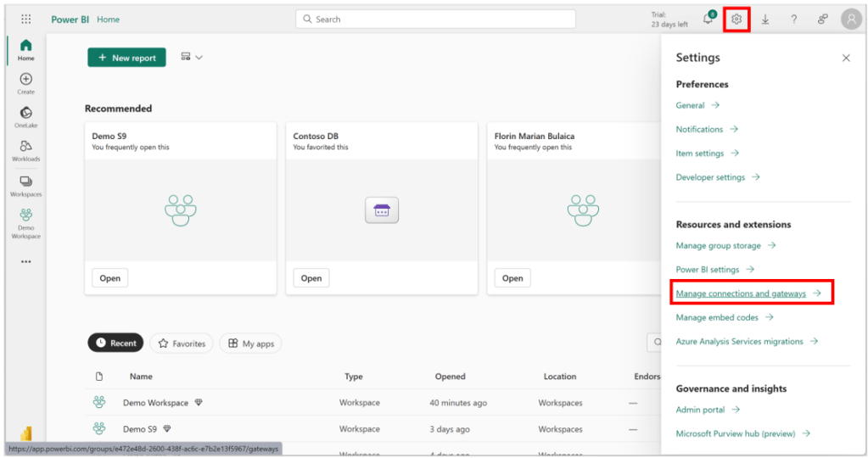Viewport: 868px width, 458px height.
Task: Click the user account avatar
Action: (x=850, y=20)
